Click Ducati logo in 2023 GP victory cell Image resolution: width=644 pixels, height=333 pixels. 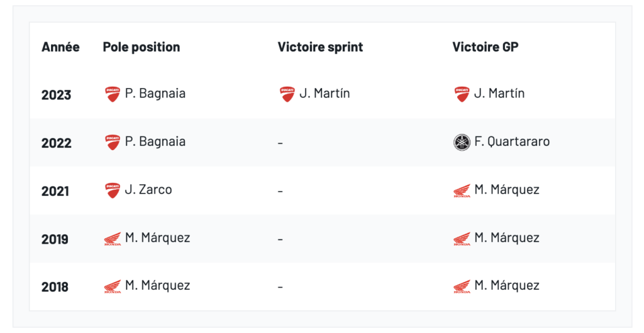tap(462, 94)
